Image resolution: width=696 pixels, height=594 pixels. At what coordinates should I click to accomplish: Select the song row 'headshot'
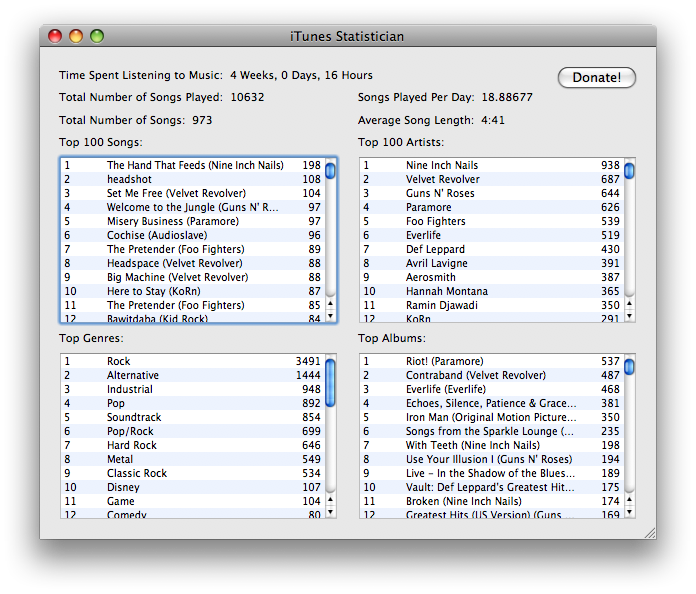coord(193,179)
